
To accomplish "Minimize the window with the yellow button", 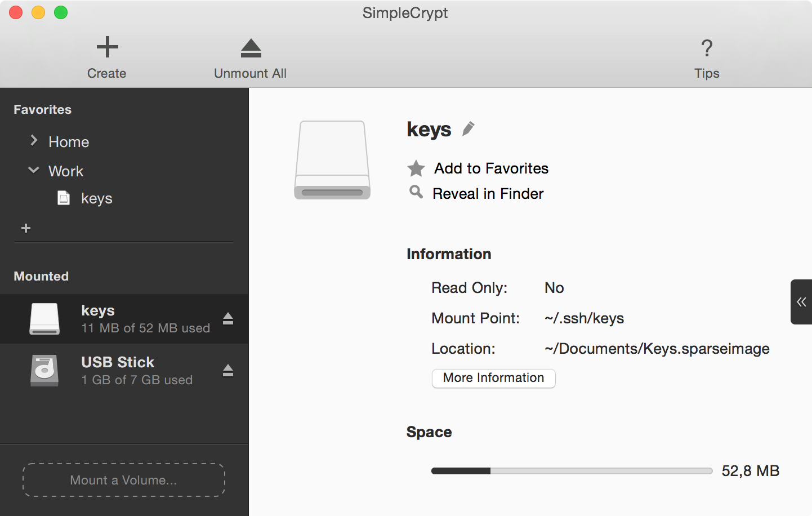I will (x=38, y=12).
